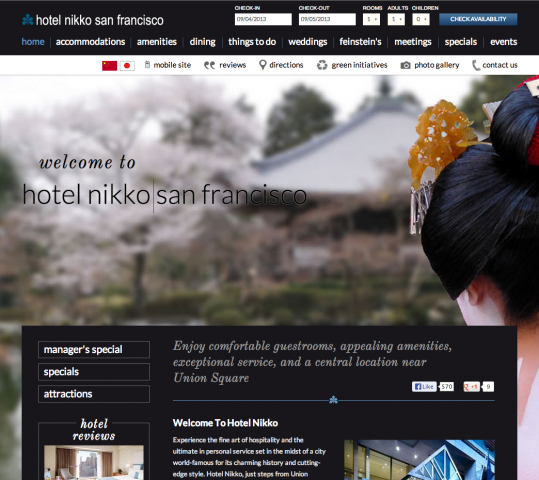Click the attractions sidebar button
539x480 pixels.
tap(94, 394)
